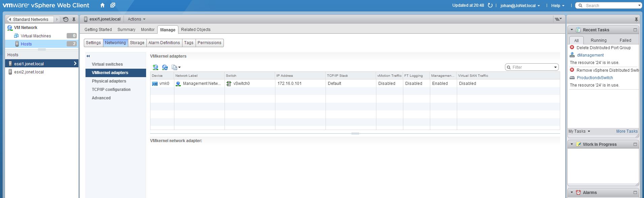Screen dimensions: 644x198
Task: Select the Permissions sub-tab
Action: [x=209, y=43]
